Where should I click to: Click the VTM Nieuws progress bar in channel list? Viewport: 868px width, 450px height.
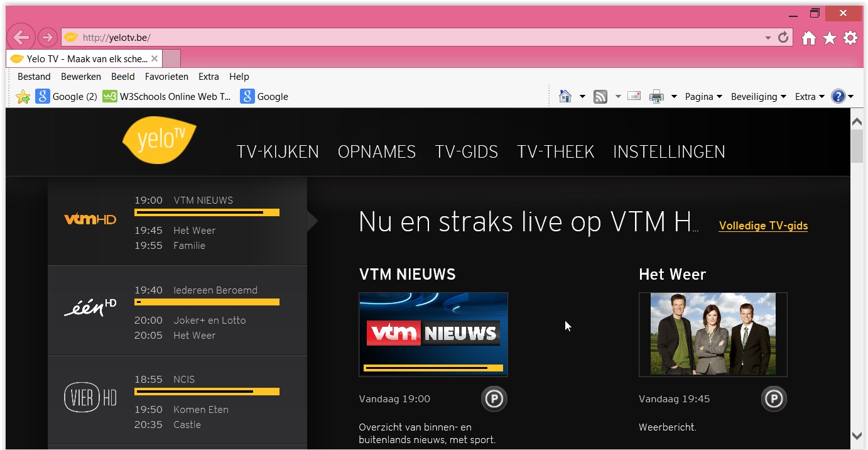coord(207,213)
